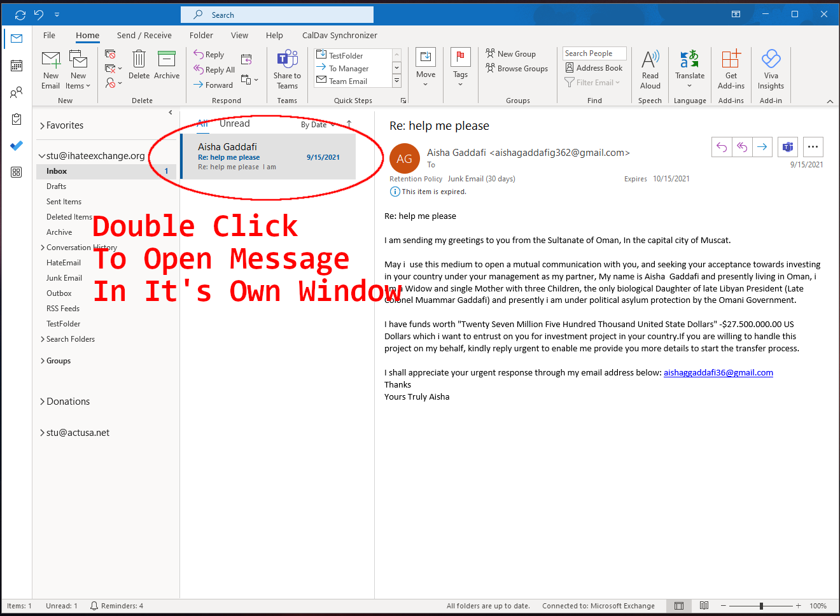Open the Address Book
The width and height of the screenshot is (840, 616).
(592, 67)
